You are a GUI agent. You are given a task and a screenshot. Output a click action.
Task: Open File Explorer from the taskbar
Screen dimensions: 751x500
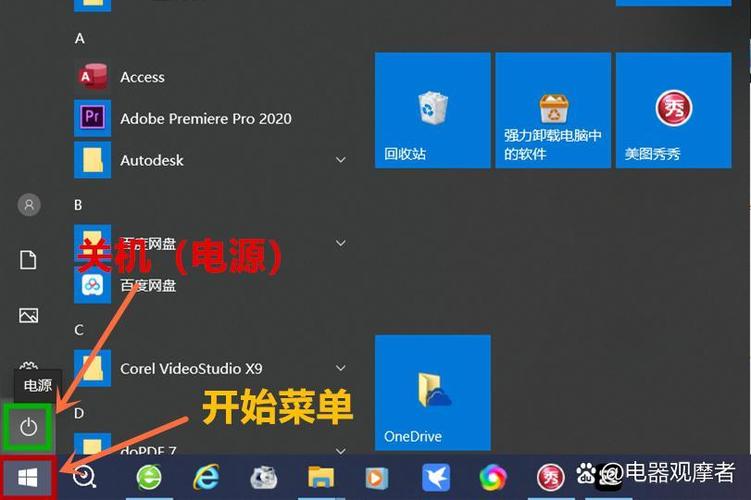(320, 477)
